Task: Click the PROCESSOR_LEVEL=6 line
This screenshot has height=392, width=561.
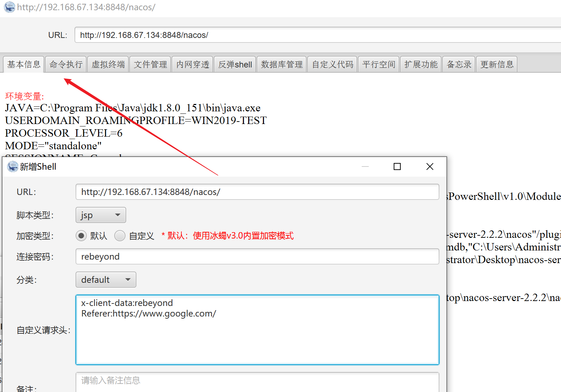Action: click(64, 133)
